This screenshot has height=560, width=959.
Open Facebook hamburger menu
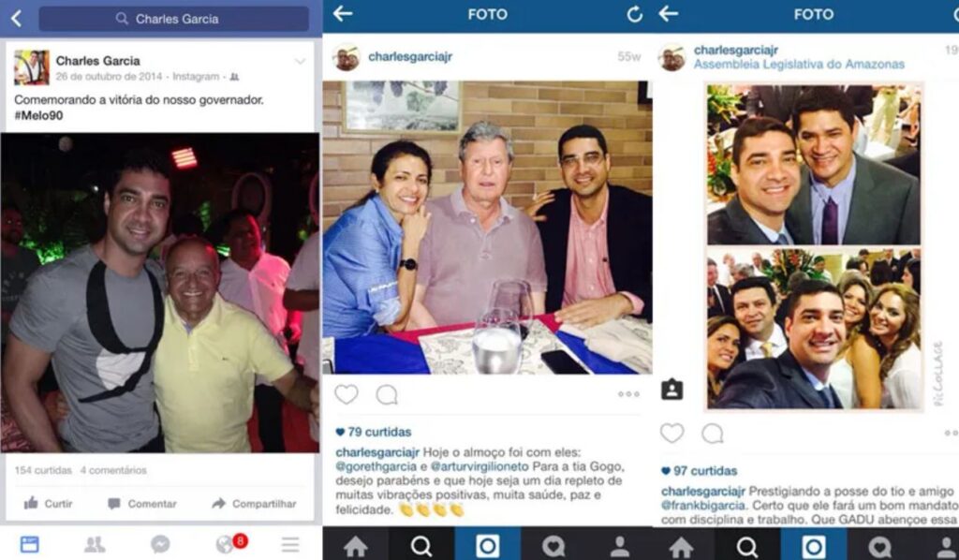(x=290, y=544)
